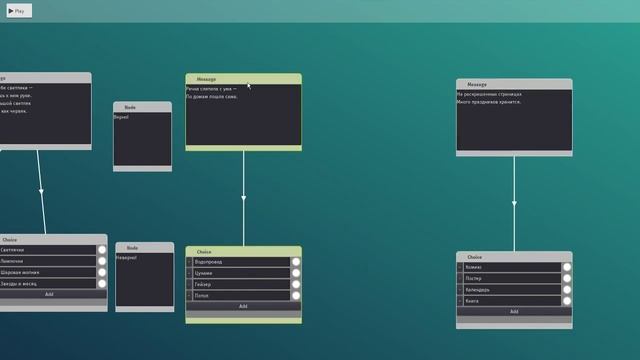Click the Звезды и месяц choice field

click(x=48, y=283)
